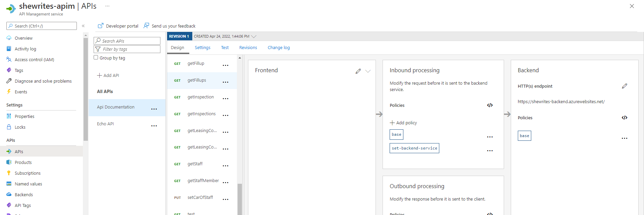Open Backend policies code editor
Image resolution: width=644 pixels, height=215 pixels.
[x=625, y=118]
